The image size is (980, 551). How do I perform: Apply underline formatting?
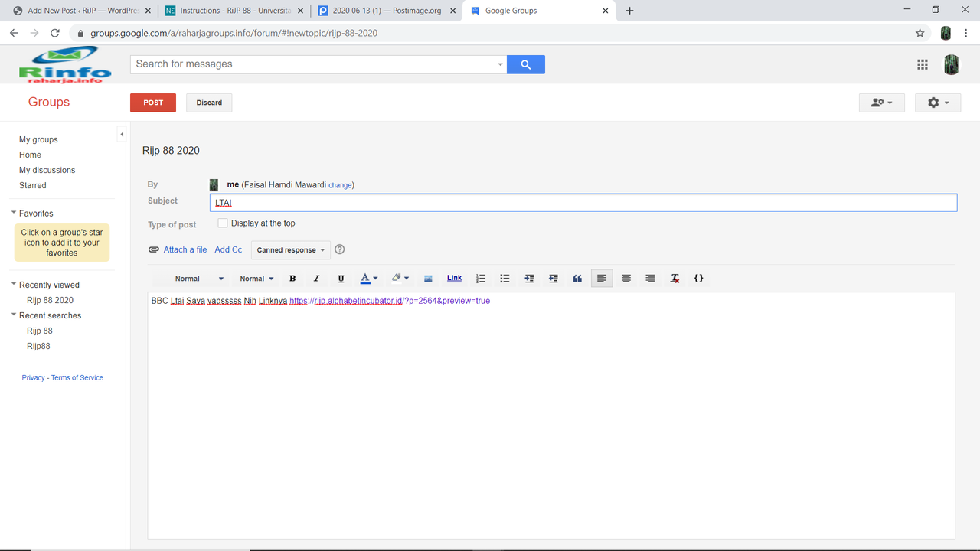click(x=341, y=279)
